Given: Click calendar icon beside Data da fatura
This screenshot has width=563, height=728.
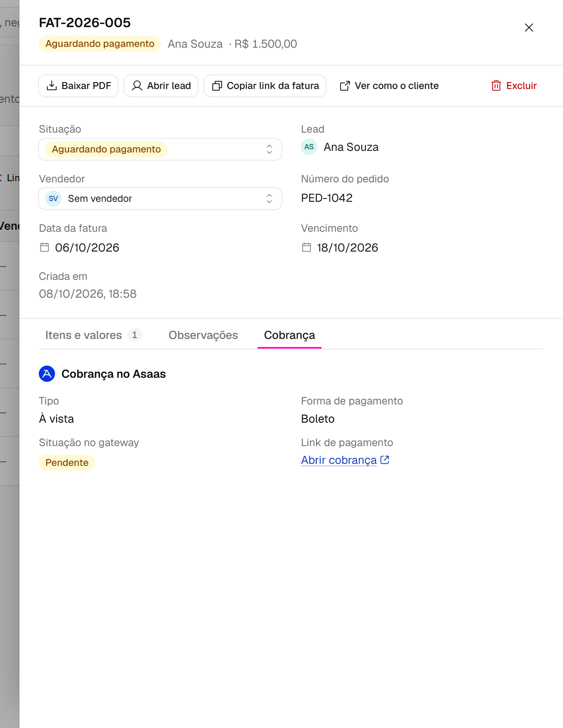Looking at the screenshot, I should (x=44, y=247).
